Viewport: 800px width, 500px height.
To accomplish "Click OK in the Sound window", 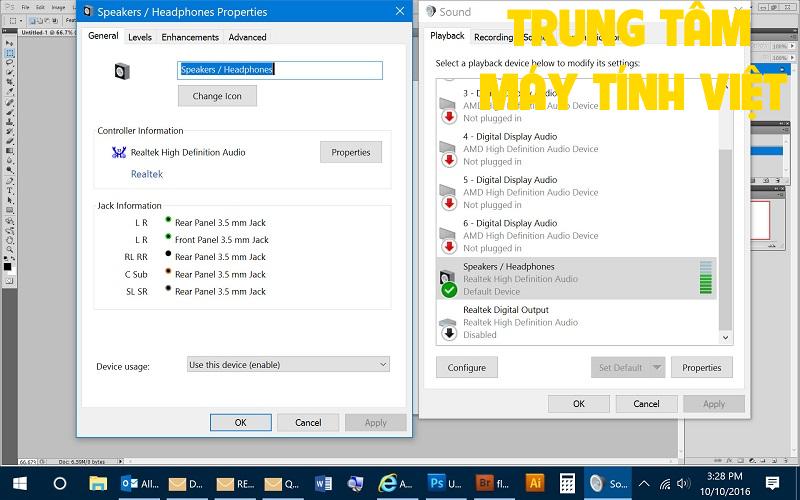I will pyautogui.click(x=579, y=404).
